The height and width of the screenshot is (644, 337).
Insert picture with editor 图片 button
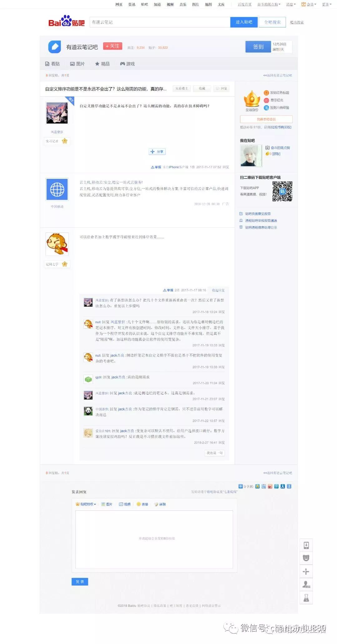pyautogui.click(x=107, y=504)
